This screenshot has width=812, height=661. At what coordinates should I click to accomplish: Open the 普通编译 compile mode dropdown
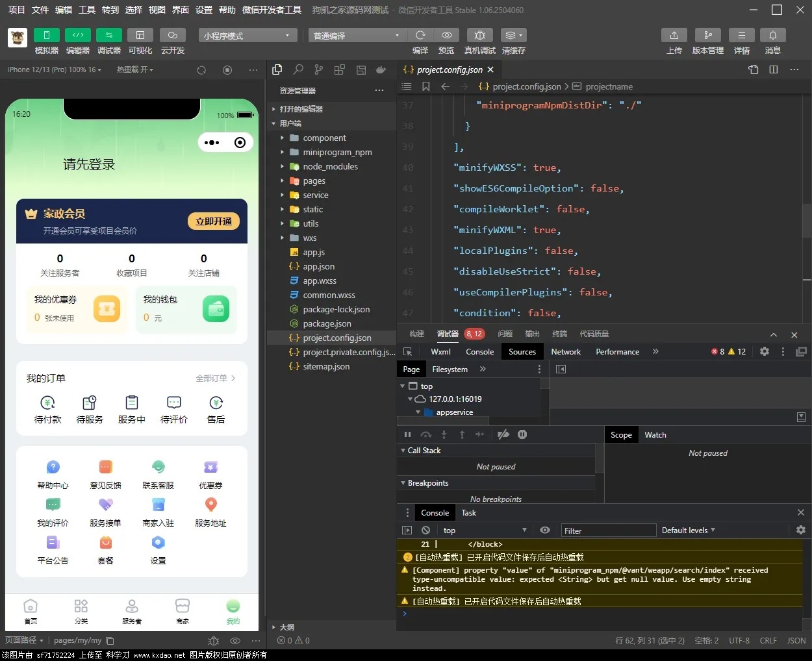tap(356, 36)
